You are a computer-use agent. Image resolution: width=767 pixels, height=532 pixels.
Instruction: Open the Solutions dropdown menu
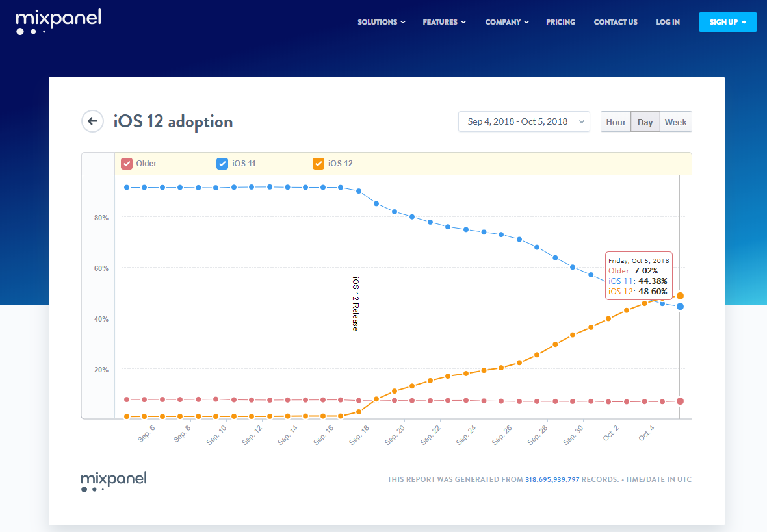click(382, 22)
